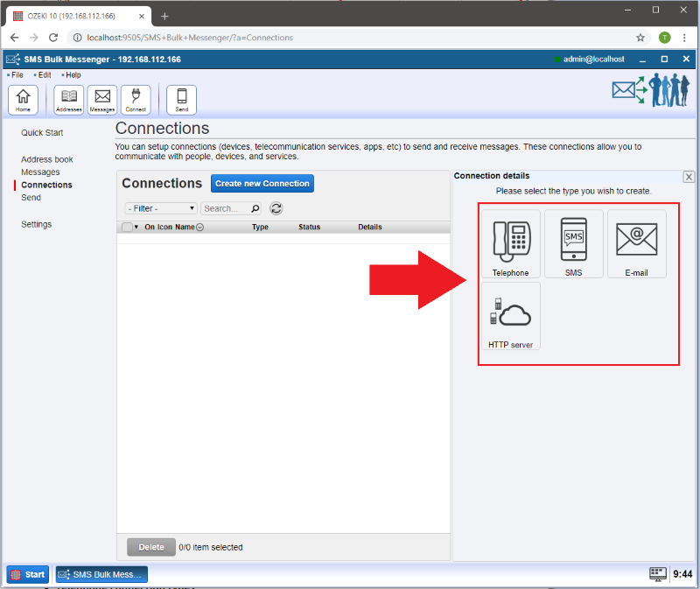Go to Address book in sidebar
700x589 pixels.
47,159
